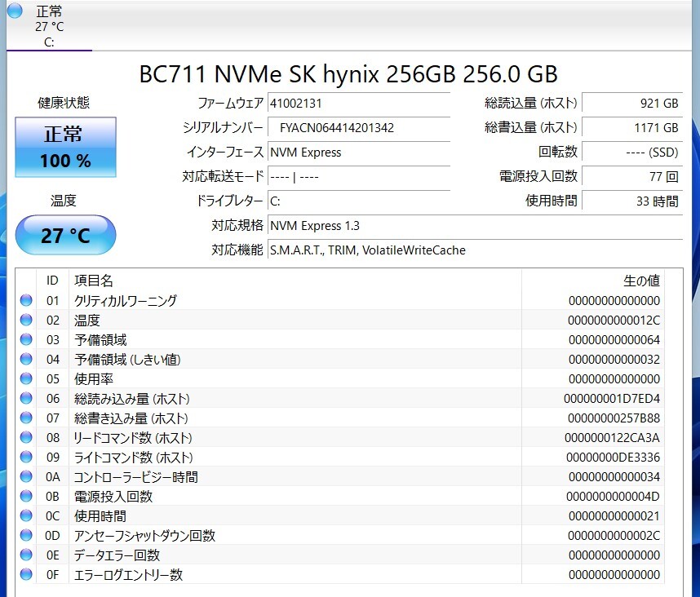
Task: Click the status orb for コントローラービジー時間 row 0A
Action: click(x=26, y=477)
